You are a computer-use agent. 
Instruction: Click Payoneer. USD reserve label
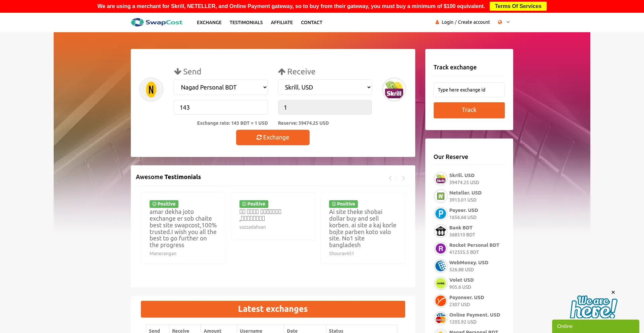467,297
